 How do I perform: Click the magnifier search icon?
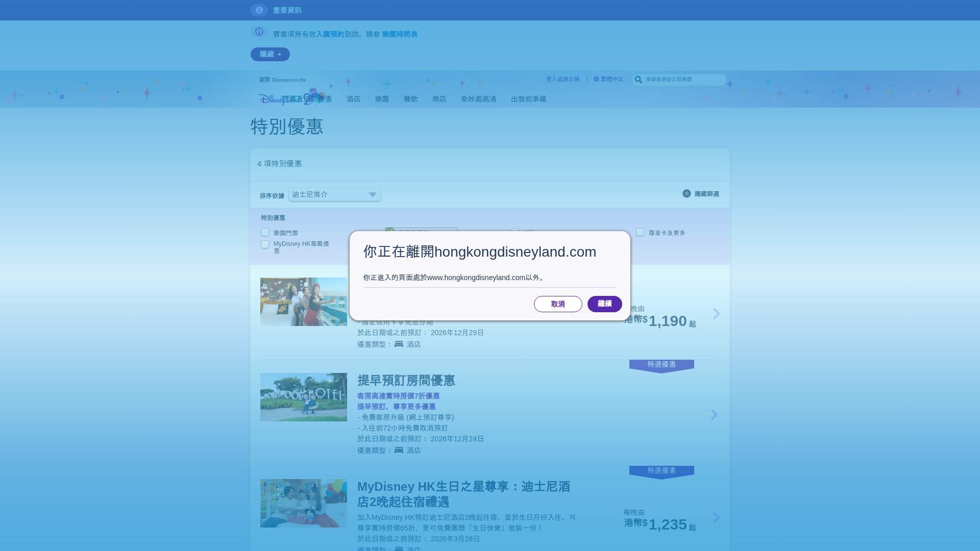pyautogui.click(x=638, y=80)
